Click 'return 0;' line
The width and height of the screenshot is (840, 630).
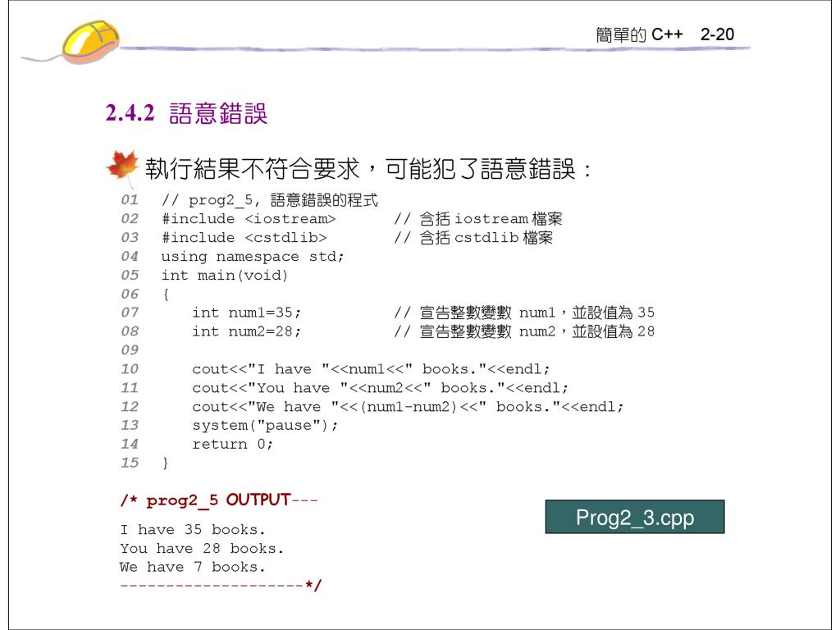click(232, 444)
